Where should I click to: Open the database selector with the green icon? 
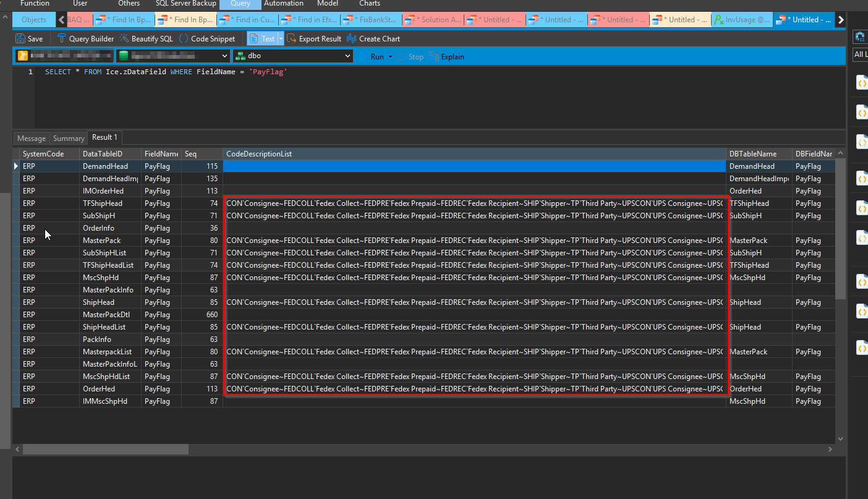pyautogui.click(x=173, y=56)
